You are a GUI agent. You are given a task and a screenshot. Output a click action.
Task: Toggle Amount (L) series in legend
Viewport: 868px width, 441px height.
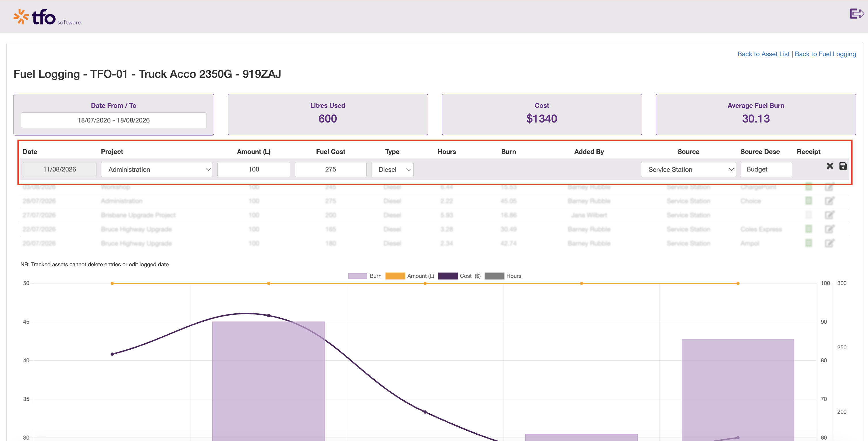(410, 276)
